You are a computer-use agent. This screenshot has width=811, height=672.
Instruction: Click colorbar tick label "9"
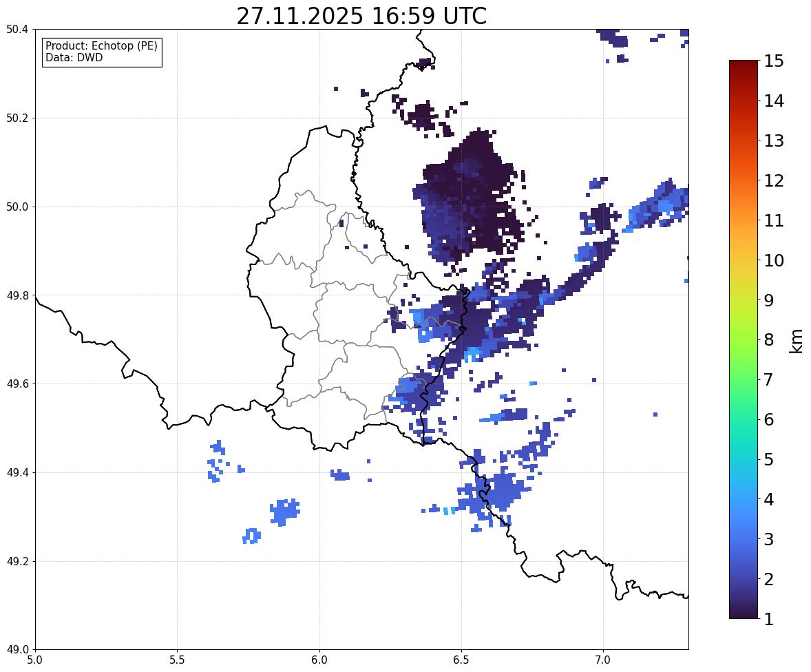click(769, 300)
